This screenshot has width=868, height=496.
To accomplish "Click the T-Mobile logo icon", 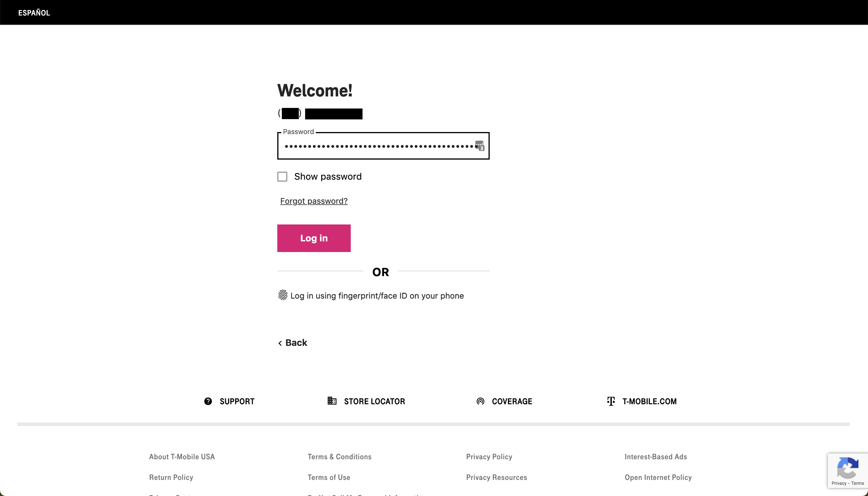I will tap(611, 401).
